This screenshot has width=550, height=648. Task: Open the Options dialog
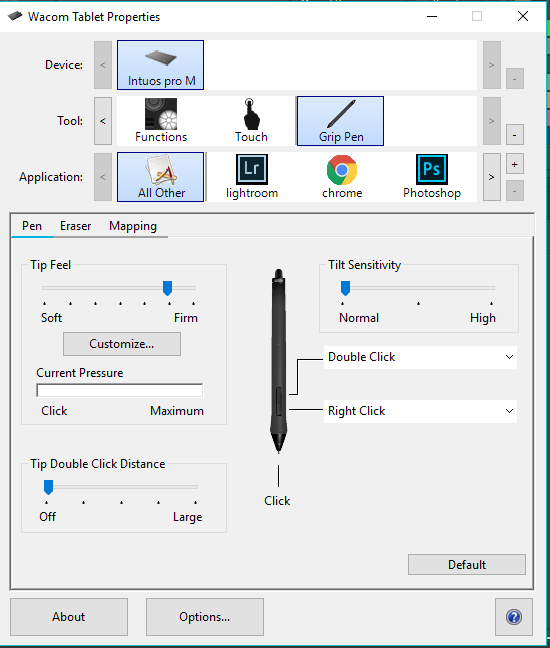[x=205, y=617]
